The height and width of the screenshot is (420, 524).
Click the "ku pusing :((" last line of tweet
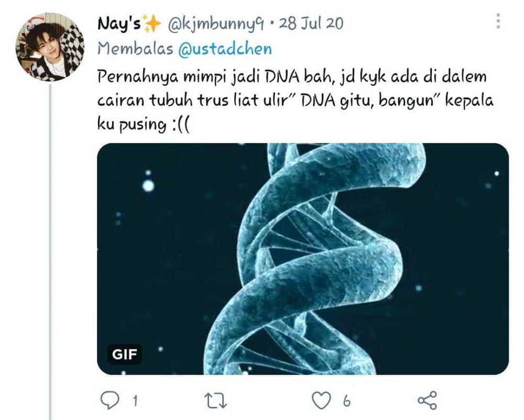click(144, 125)
